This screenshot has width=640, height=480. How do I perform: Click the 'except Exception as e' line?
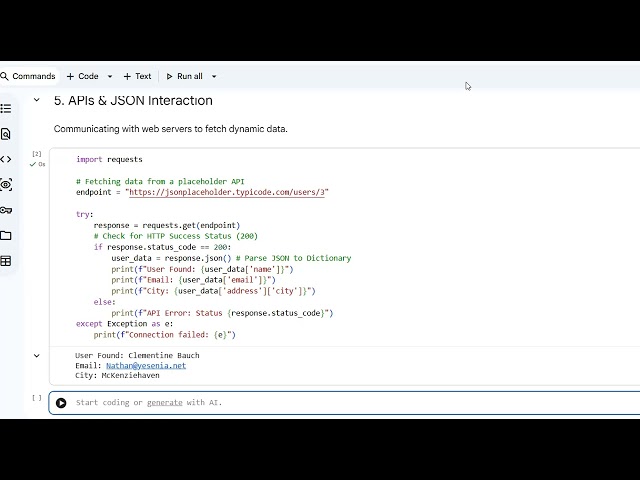(x=124, y=324)
